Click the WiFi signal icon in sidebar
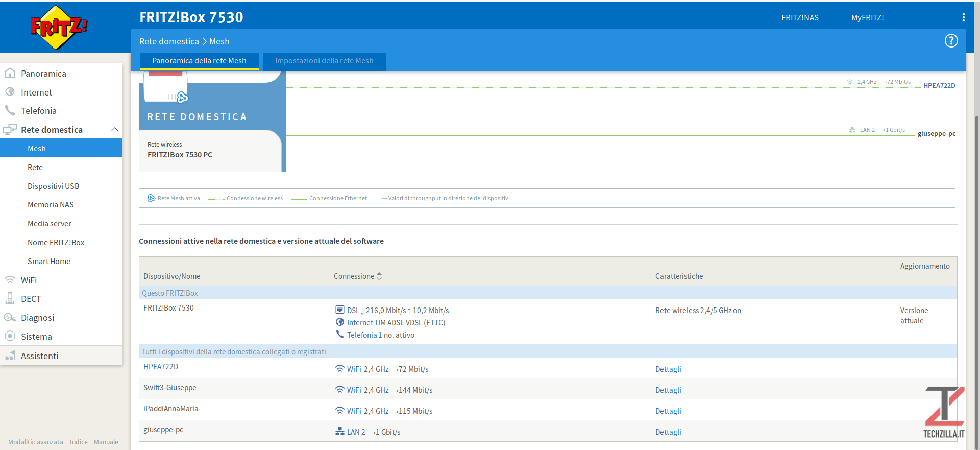This screenshot has width=980, height=450. pos(10,280)
